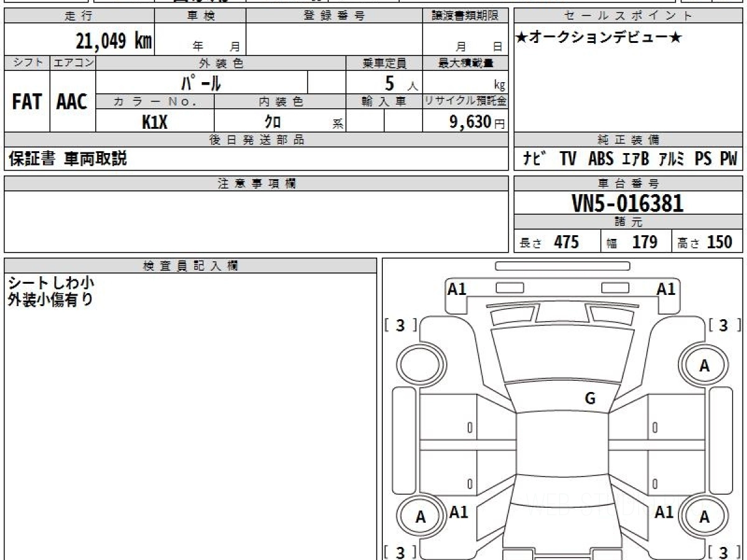Select the クロ interior color value
The width and height of the screenshot is (747, 560).
tap(273, 122)
